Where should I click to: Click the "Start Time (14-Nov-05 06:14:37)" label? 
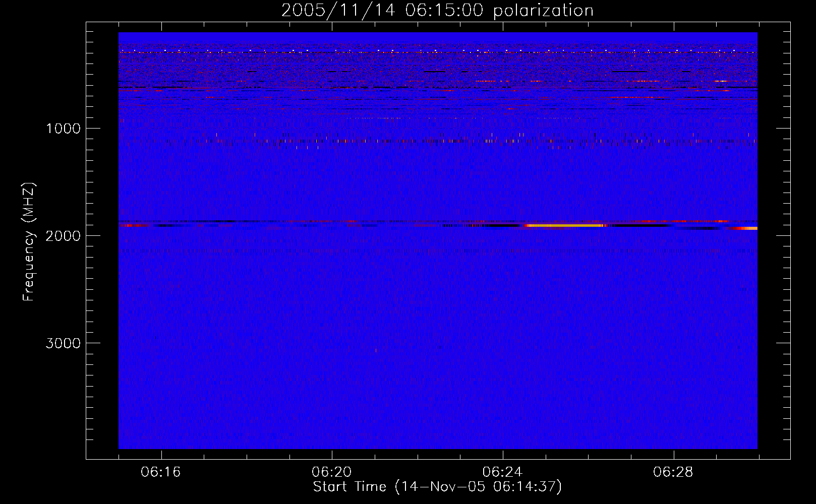437,487
